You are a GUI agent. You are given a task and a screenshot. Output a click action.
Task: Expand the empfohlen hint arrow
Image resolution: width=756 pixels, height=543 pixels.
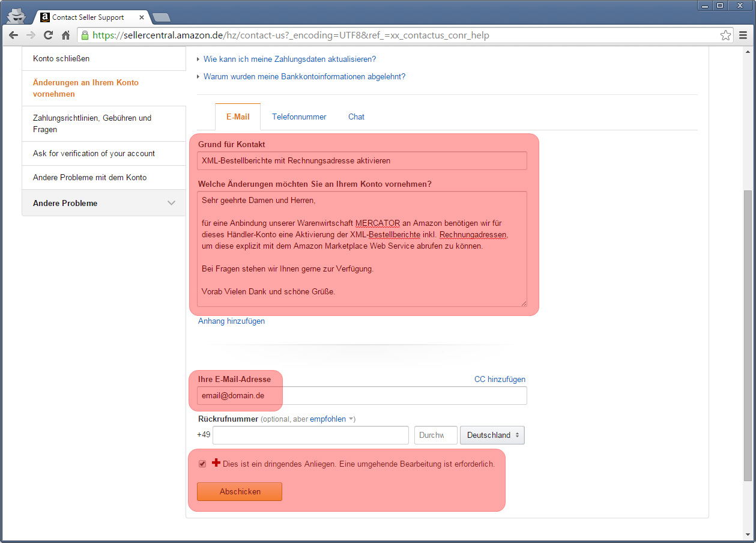pyautogui.click(x=352, y=419)
